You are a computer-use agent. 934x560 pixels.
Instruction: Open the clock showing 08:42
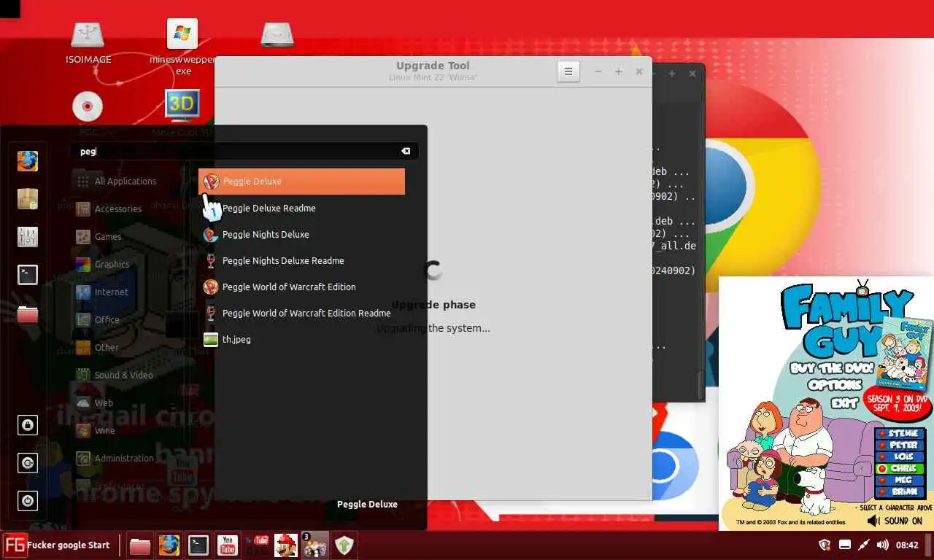[x=907, y=545]
